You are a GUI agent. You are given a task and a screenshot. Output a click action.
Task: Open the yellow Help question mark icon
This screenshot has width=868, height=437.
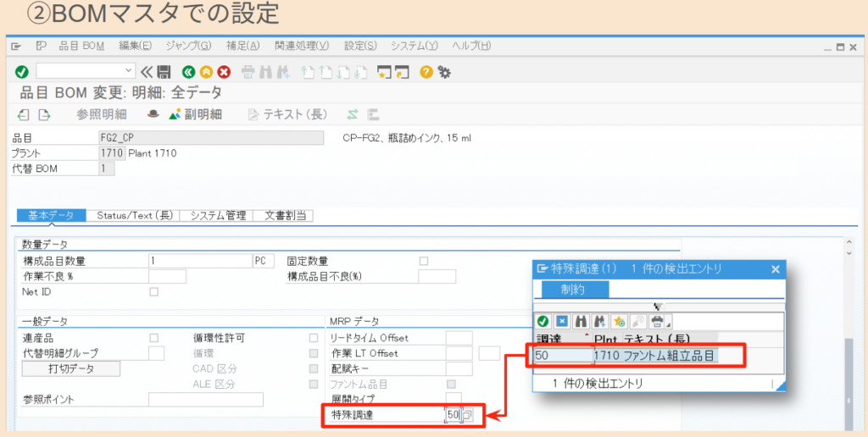pos(426,71)
